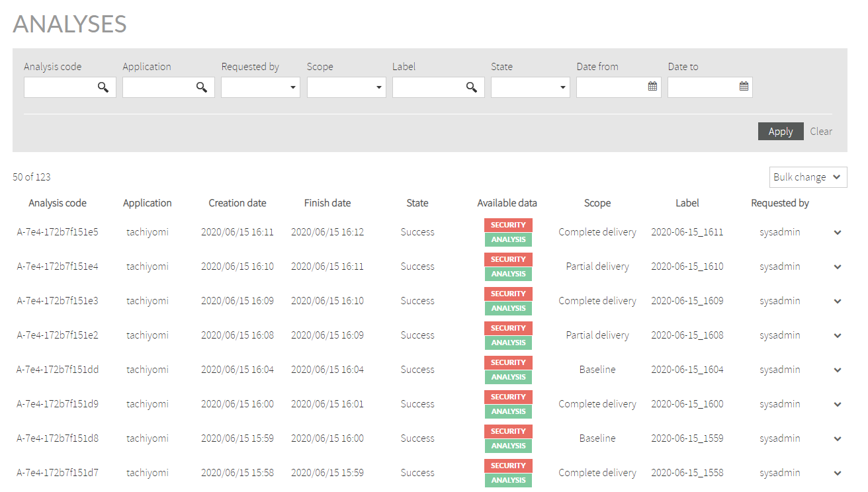
Task: Open label 2020-06-15_1611
Action: [687, 232]
